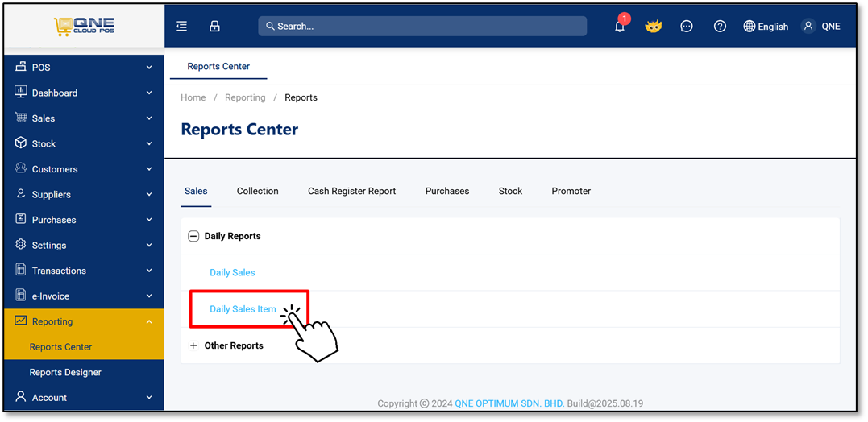Click the lock screen icon
Viewport: 868px width, 422px height.
coord(215,26)
